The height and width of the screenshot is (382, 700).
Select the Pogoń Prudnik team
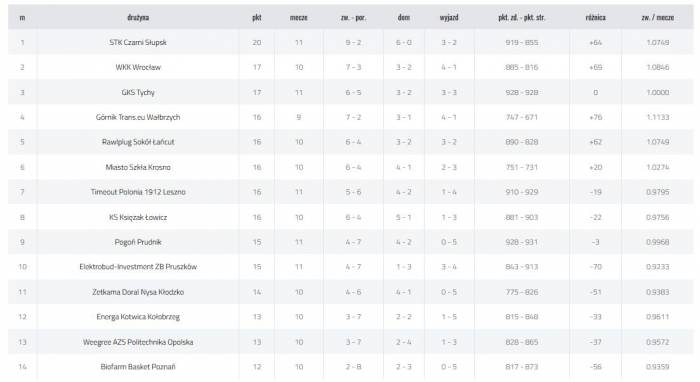(x=138, y=242)
